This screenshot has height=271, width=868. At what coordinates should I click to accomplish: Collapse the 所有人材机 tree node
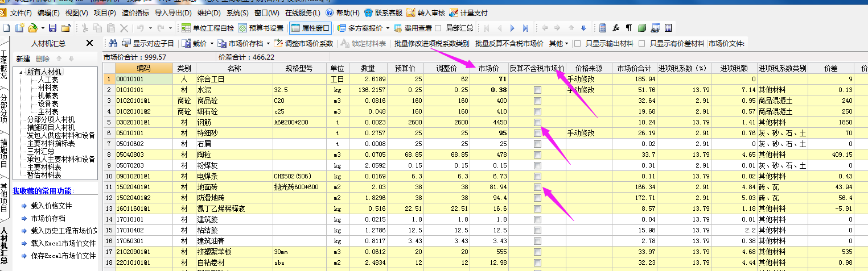pyautogui.click(x=22, y=72)
